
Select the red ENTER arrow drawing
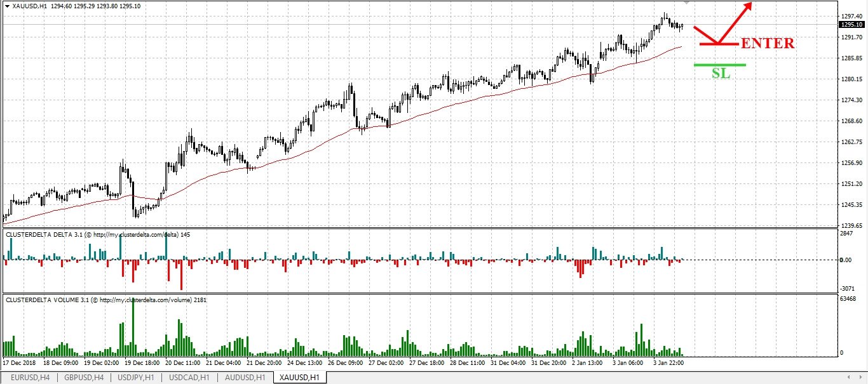pos(723,23)
